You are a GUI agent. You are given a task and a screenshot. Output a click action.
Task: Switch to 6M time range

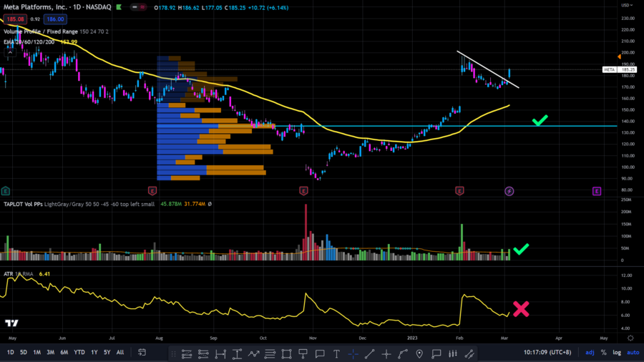click(64, 352)
